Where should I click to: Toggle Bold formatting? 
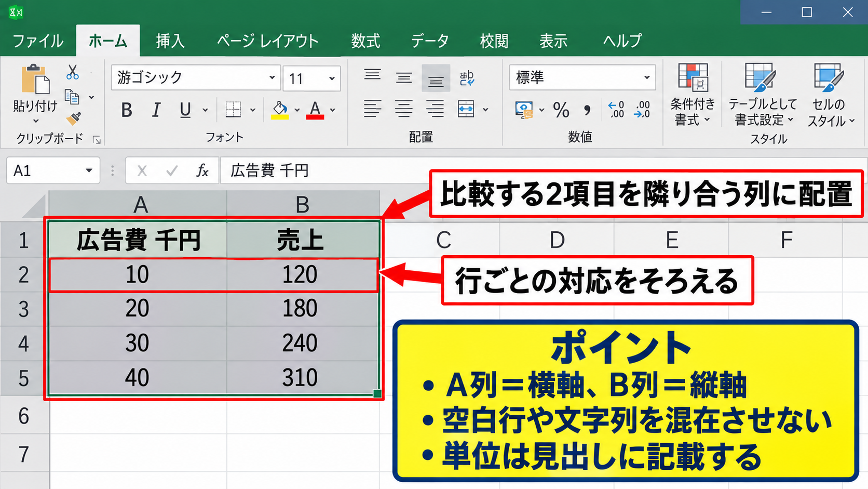[x=126, y=110]
